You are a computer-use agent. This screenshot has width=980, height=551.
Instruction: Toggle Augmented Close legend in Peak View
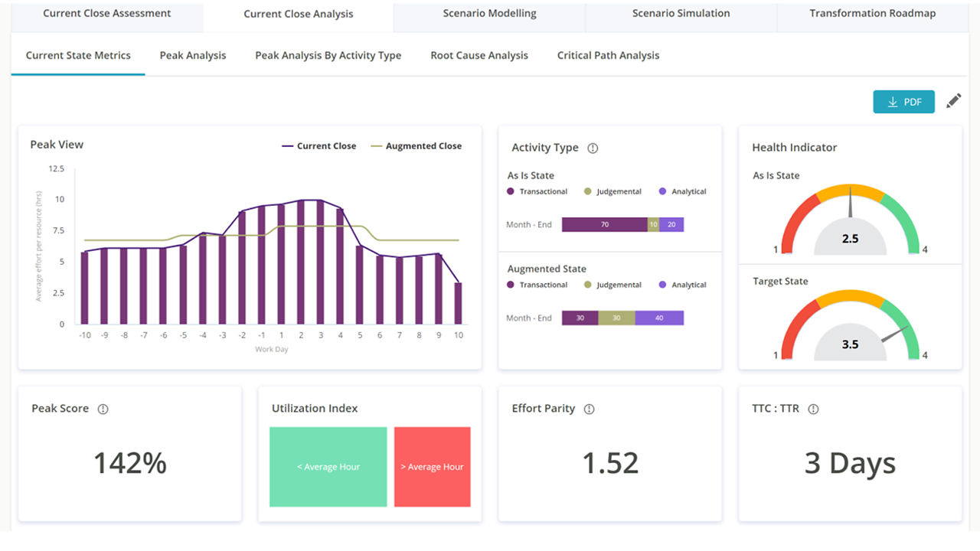(416, 146)
